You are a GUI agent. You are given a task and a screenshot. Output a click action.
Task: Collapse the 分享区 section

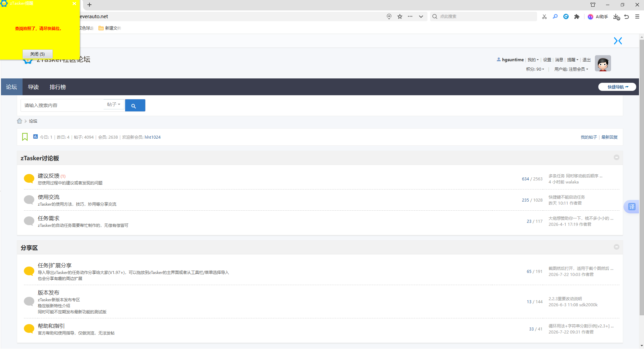pyautogui.click(x=616, y=247)
